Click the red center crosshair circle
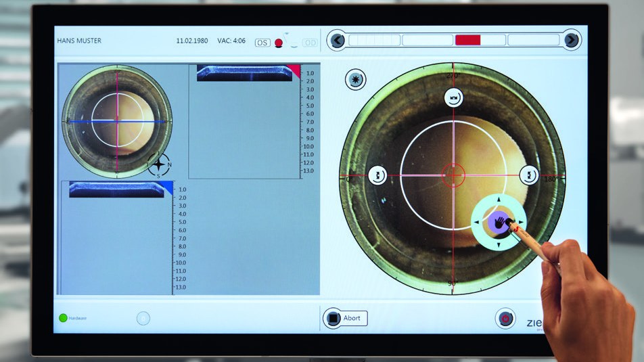Viewport: 644px width, 362px height. [x=453, y=175]
